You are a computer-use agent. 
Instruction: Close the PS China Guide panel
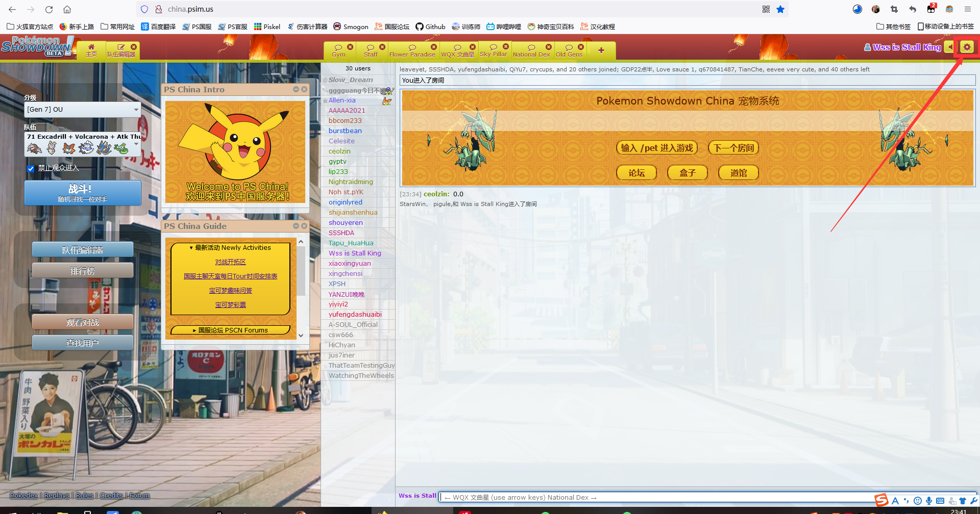pyautogui.click(x=304, y=226)
